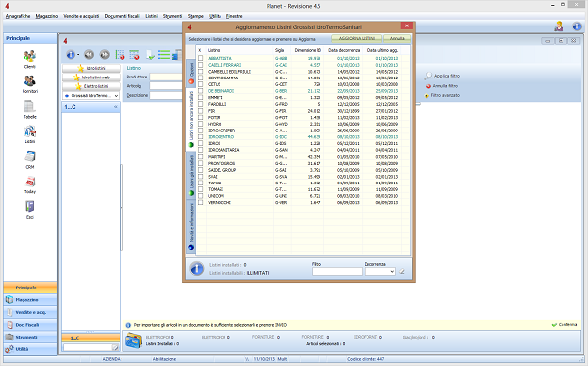Click the first grid-with-red-mark toolbar icon
Image resolution: width=588 pixels, height=366 pixels.
point(120,55)
